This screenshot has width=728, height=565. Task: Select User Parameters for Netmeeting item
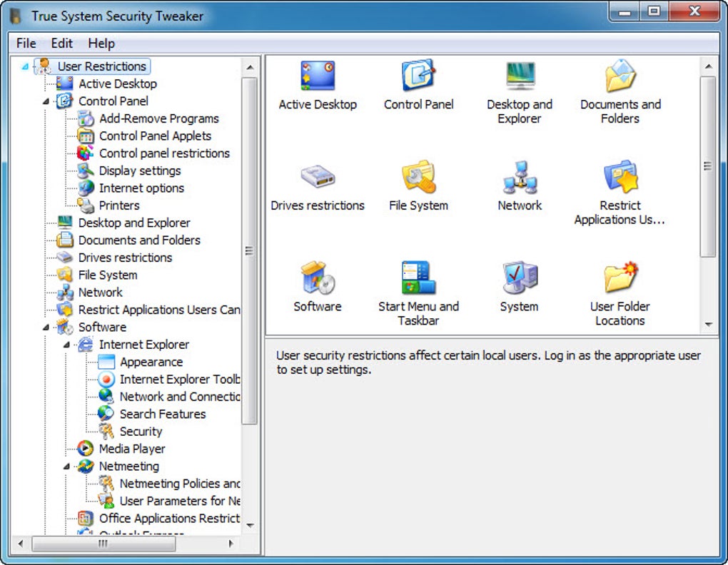click(x=180, y=501)
